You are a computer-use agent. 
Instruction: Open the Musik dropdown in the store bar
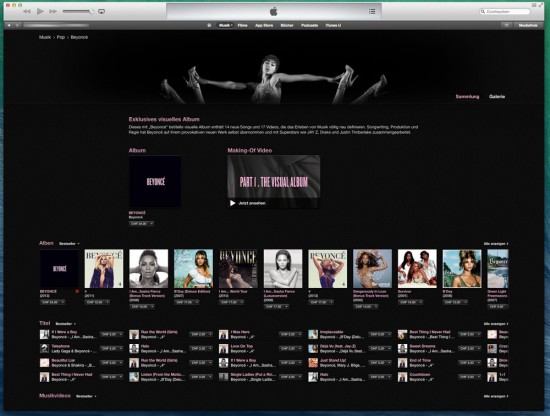click(226, 25)
